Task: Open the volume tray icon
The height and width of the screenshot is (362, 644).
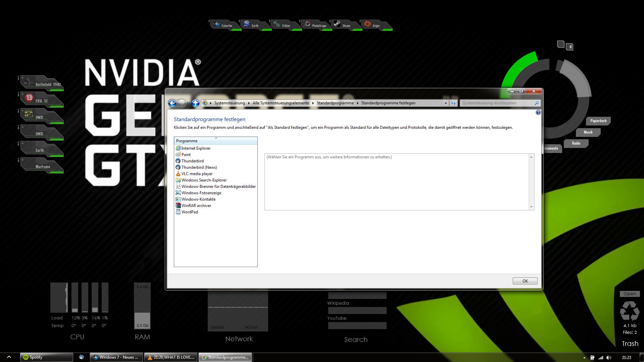Action: 609,358
